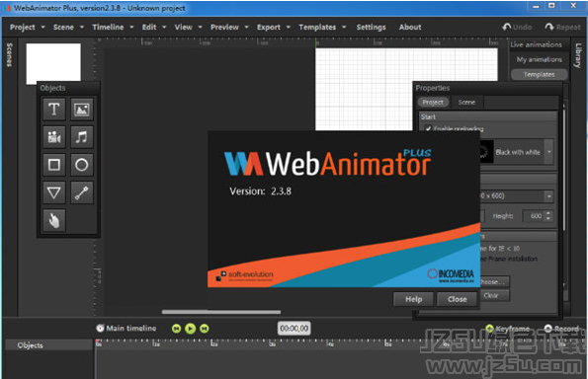588x379 pixels.
Task: Open the Edit menu
Action: pos(154,27)
